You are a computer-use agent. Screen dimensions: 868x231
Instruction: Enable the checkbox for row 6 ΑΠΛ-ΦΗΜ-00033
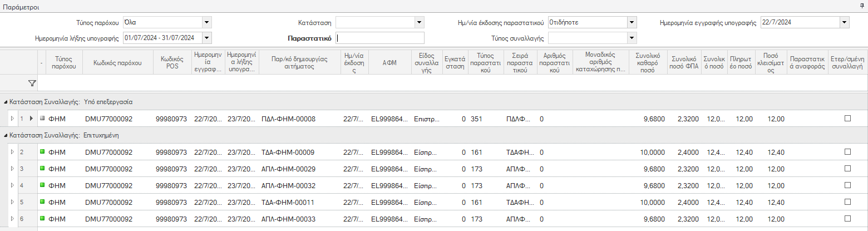(x=847, y=219)
